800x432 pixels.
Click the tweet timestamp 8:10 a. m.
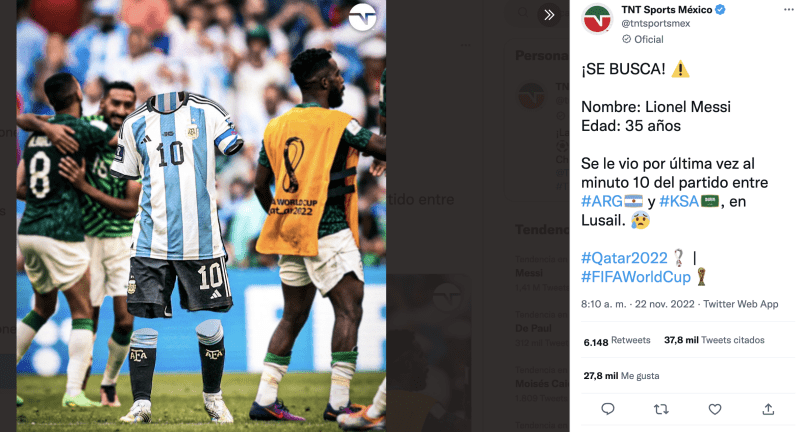pyautogui.click(x=603, y=304)
